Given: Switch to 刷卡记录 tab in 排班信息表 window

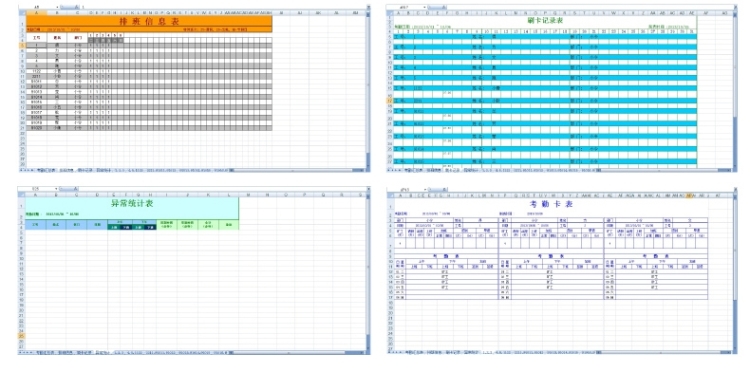Looking at the screenshot, I should coord(84,170).
